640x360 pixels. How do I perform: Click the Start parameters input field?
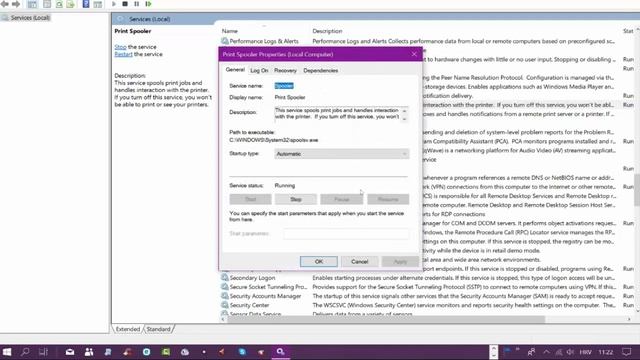coord(346,233)
